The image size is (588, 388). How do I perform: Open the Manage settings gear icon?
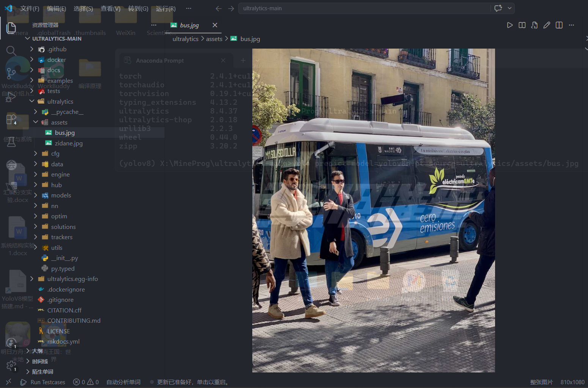coord(11,365)
